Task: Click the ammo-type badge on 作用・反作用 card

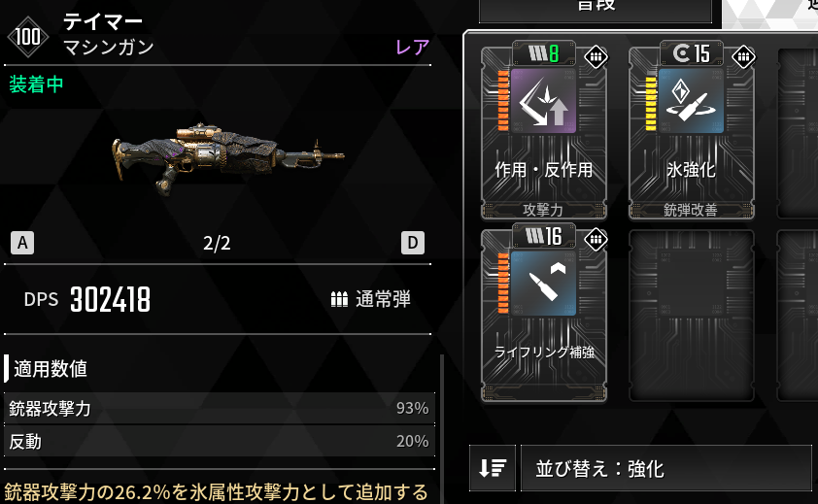Action: [x=596, y=56]
